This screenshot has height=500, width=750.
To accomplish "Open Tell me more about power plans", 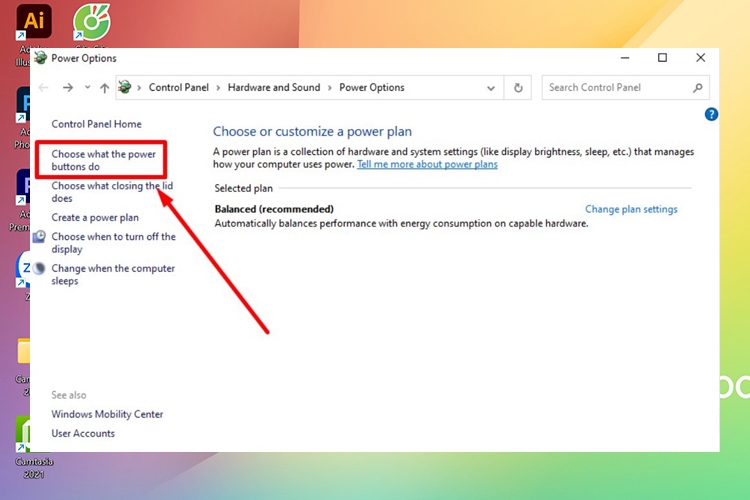I will coord(427,165).
